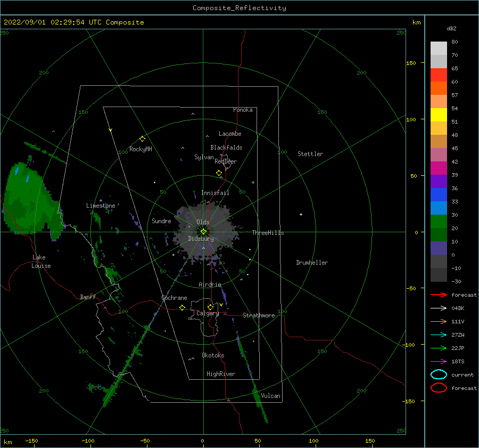This screenshot has height=448, width=479.
Task: Click the red 65 dBZ color swatch
Action: [x=439, y=75]
